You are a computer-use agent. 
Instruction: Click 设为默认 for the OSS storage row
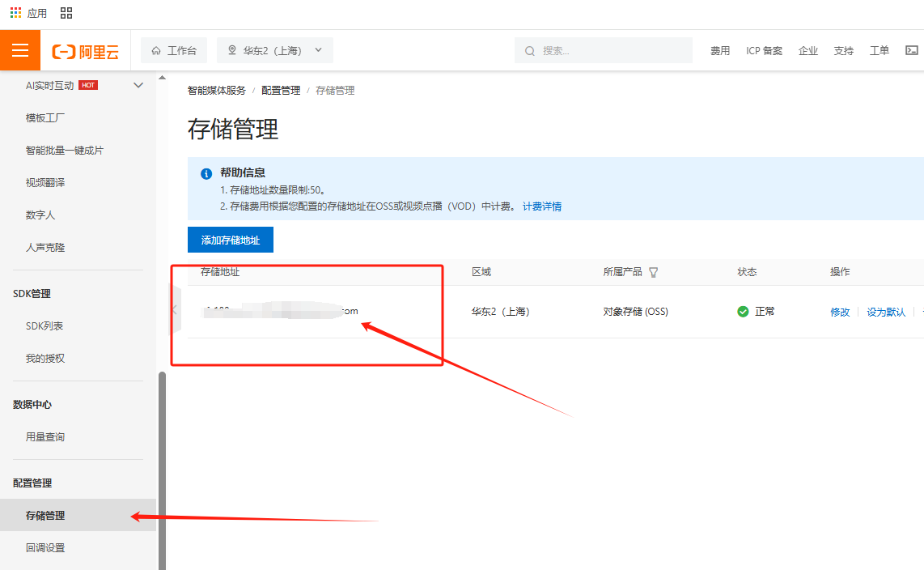886,312
